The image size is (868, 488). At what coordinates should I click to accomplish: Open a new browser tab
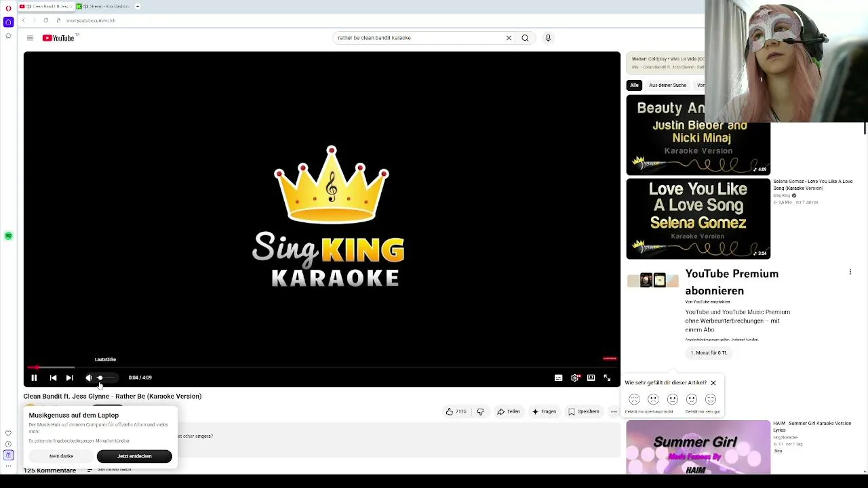[x=137, y=6]
